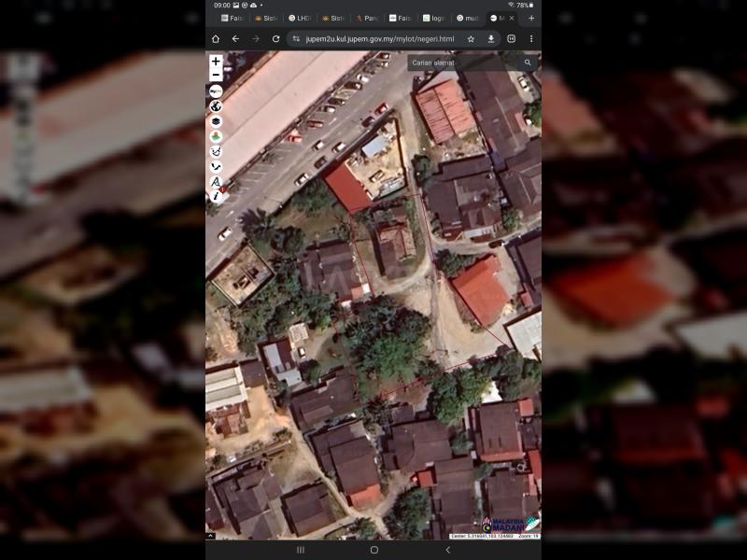The height and width of the screenshot is (560, 747).
Task: Open the browser downloads icon
Action: click(491, 39)
